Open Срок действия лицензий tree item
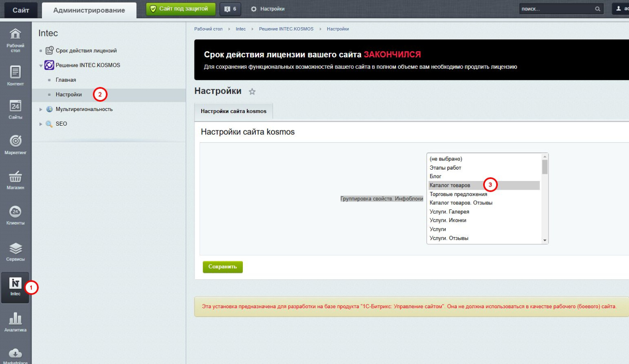 (x=86, y=50)
